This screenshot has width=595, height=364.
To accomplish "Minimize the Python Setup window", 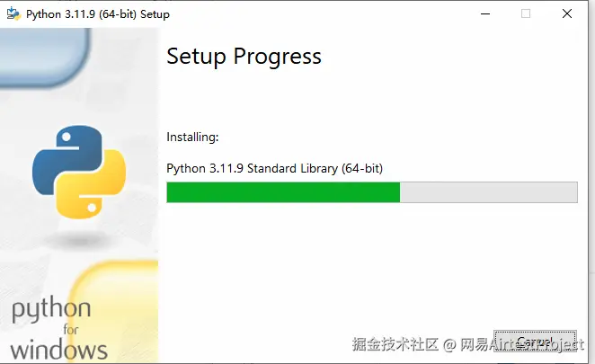I will 485,14.
